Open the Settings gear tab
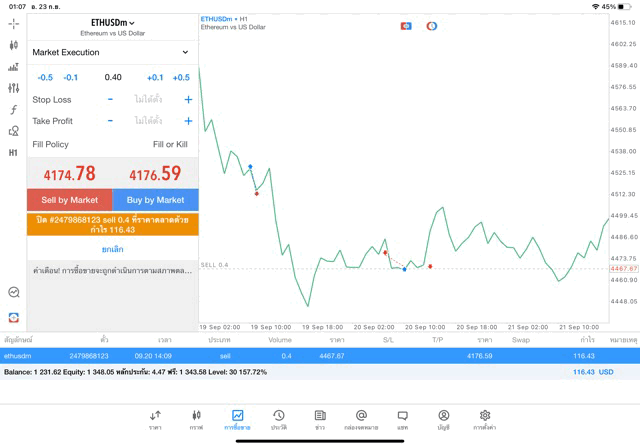 coord(484,419)
